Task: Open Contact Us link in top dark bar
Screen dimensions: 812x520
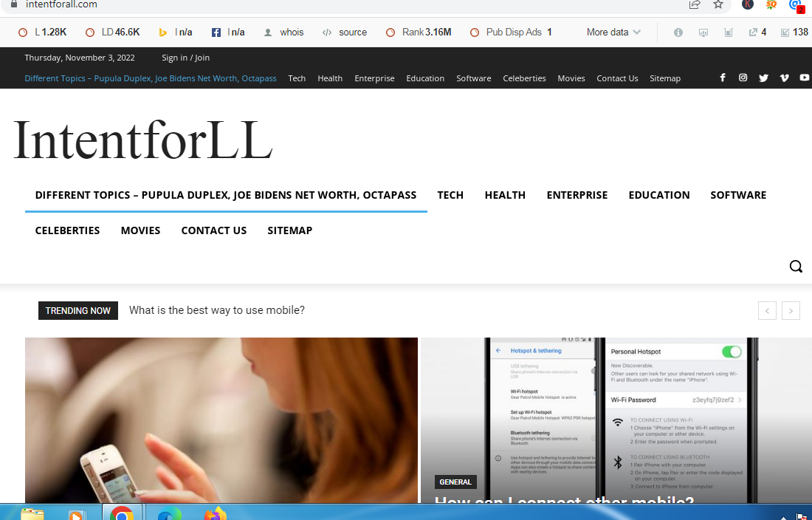Action: coord(617,78)
